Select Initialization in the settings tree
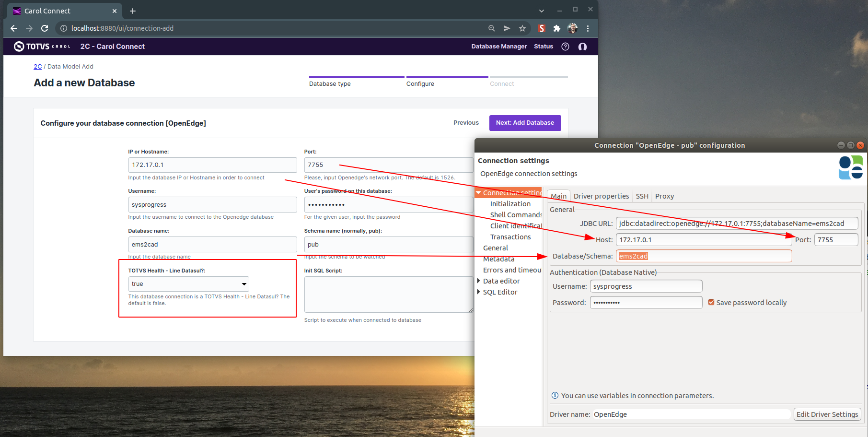This screenshot has height=437, width=868. click(x=510, y=204)
